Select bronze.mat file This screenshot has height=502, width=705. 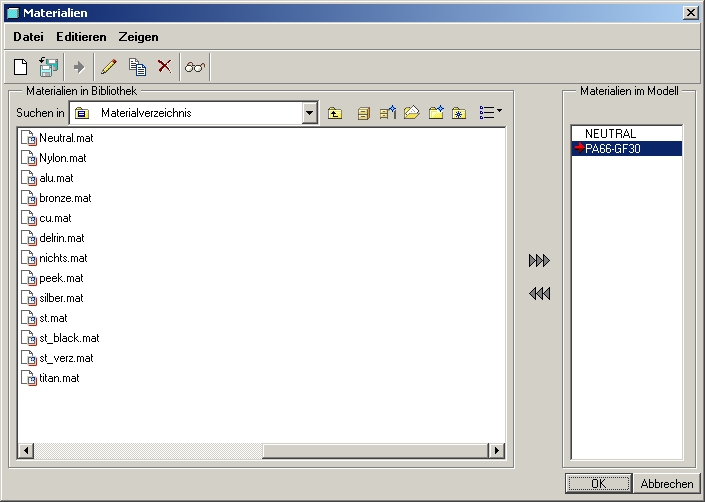[56, 198]
